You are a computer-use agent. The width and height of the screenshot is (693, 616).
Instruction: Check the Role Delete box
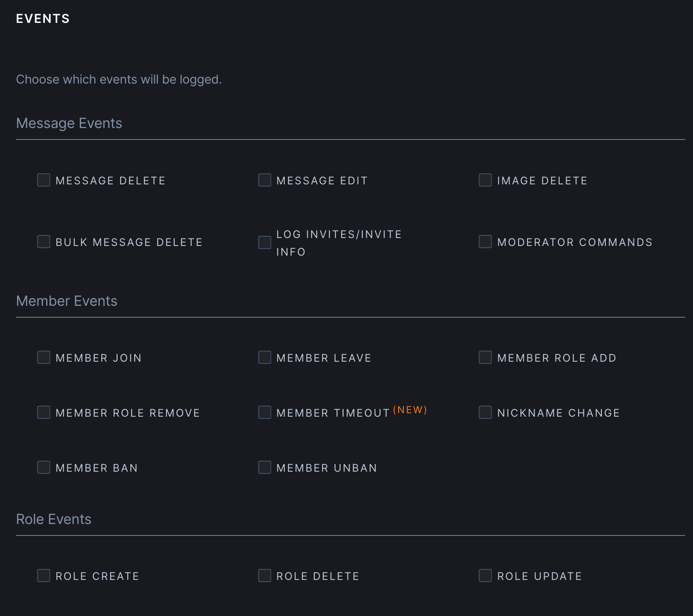[265, 576]
